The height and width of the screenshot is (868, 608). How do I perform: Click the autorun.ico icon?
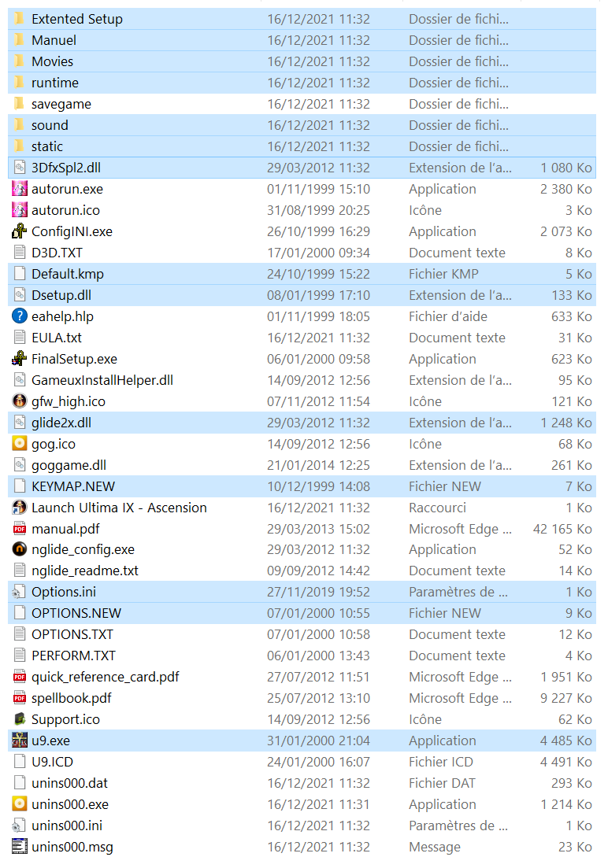coord(20,210)
